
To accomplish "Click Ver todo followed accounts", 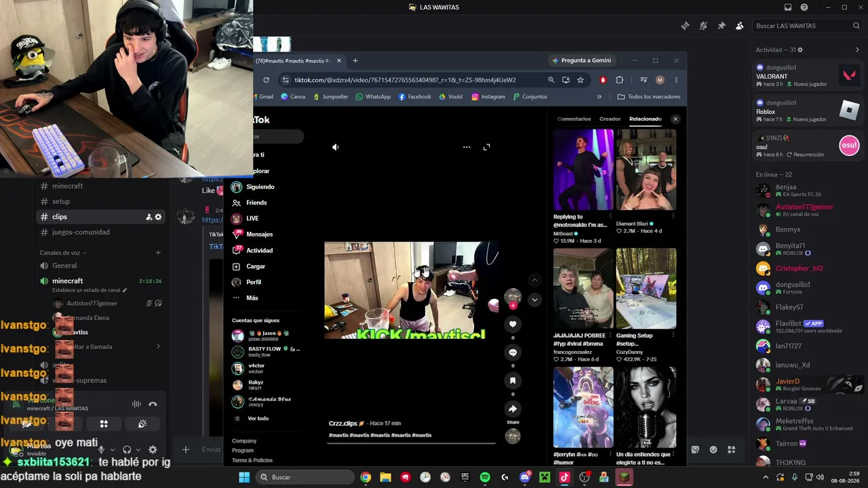I will point(258,418).
